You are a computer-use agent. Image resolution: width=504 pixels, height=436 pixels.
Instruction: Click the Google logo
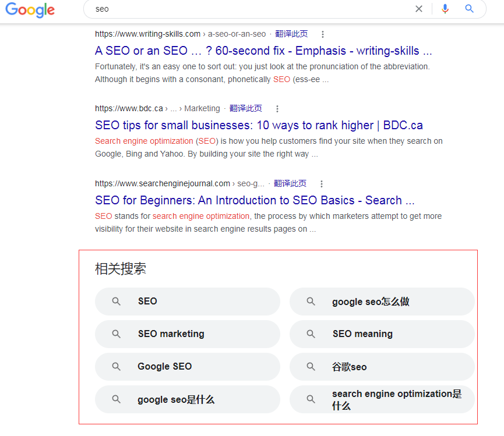point(30,10)
